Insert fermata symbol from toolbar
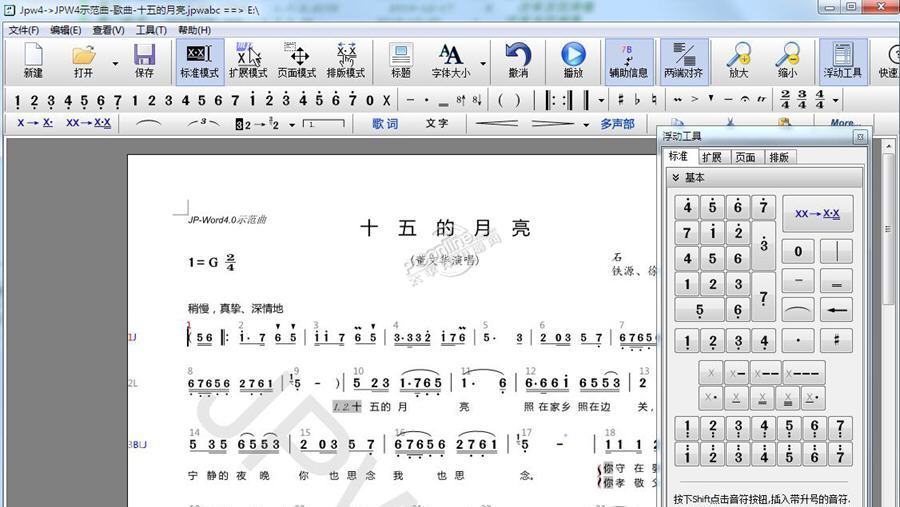Viewport: 900px width, 507px height. tap(744, 100)
